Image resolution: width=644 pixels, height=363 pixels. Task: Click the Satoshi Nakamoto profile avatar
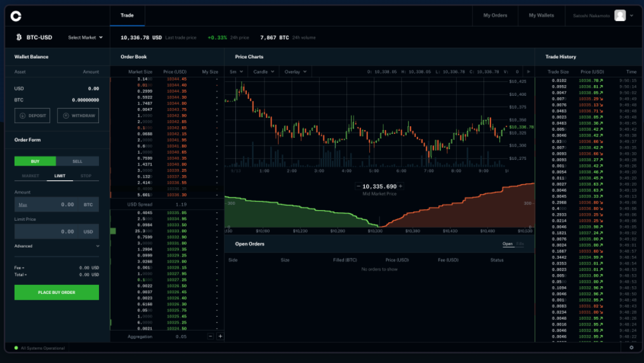(x=620, y=16)
